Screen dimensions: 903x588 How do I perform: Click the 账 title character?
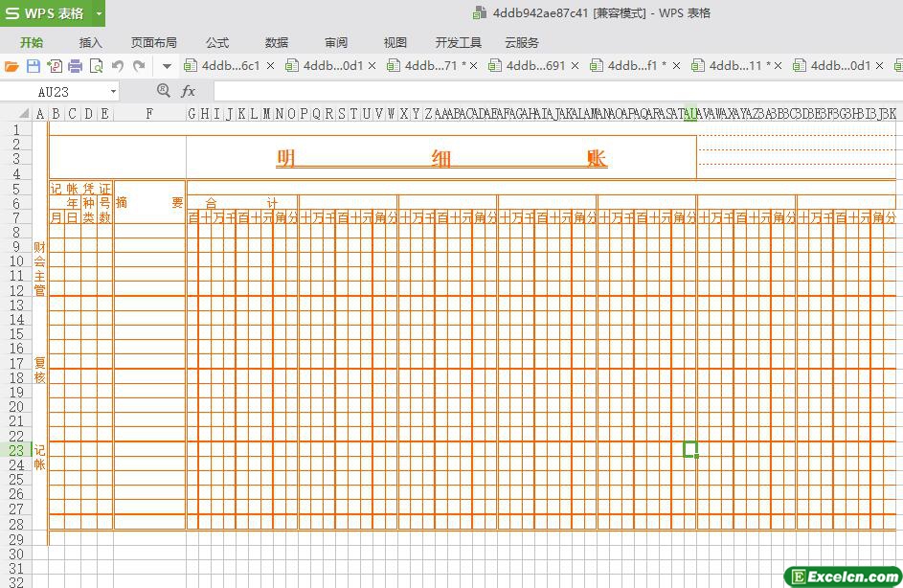(x=598, y=158)
